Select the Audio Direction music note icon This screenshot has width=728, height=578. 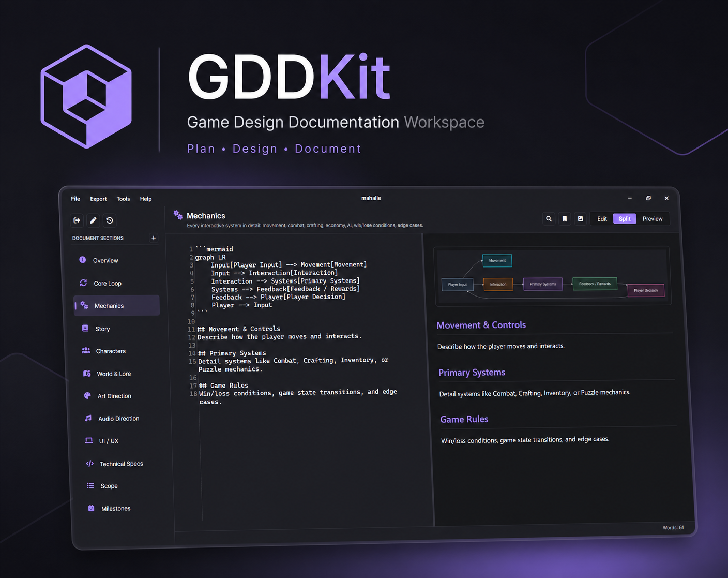coord(88,418)
